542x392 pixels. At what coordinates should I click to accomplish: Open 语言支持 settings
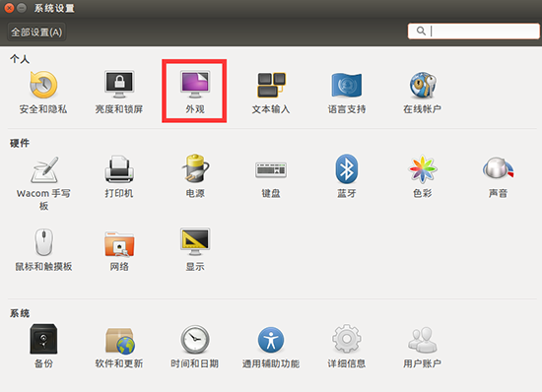click(347, 93)
